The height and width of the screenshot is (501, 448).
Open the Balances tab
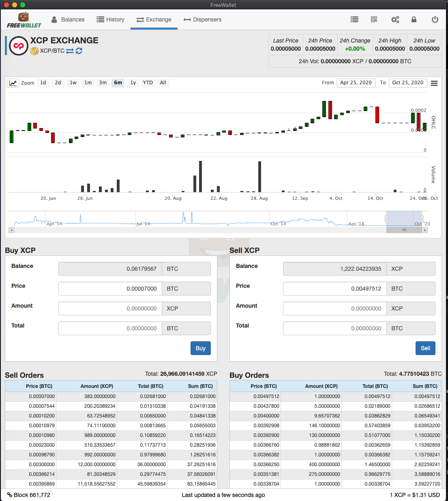tap(68, 19)
